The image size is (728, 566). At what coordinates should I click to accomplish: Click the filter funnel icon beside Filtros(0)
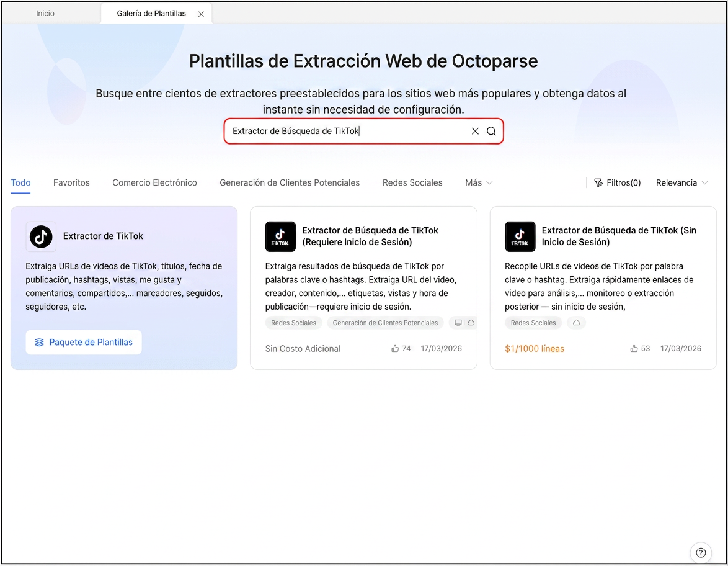(x=598, y=182)
